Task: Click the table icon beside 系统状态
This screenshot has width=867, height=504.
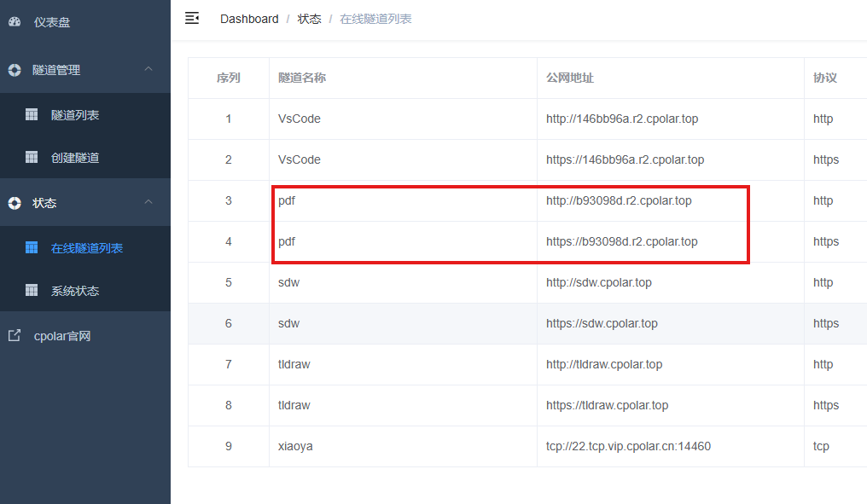Action: 32,290
